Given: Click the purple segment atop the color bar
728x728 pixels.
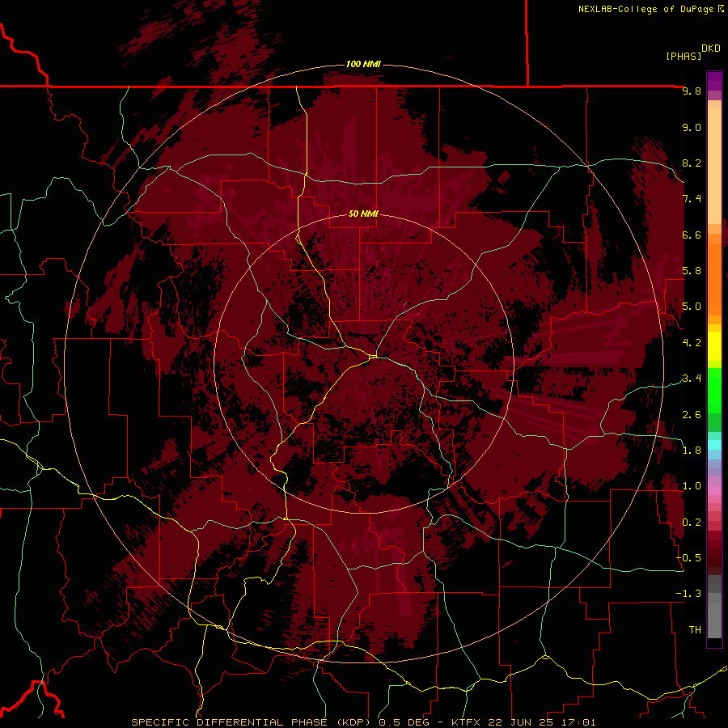Looking at the screenshot, I should [x=714, y=81].
